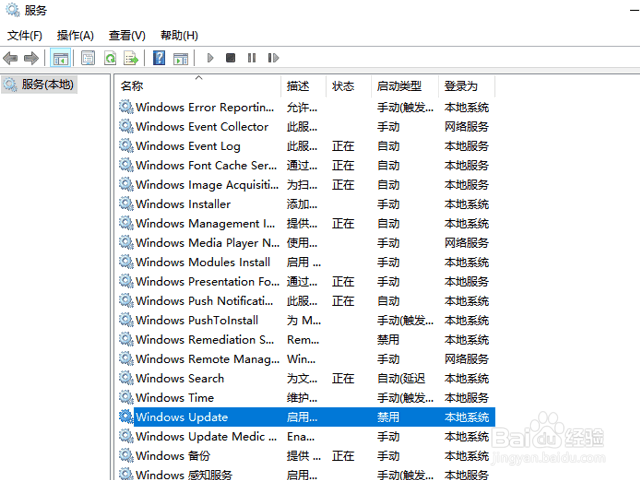Click the services gear icon in title bar
Viewport: 640px width, 480px height.
(x=13, y=10)
